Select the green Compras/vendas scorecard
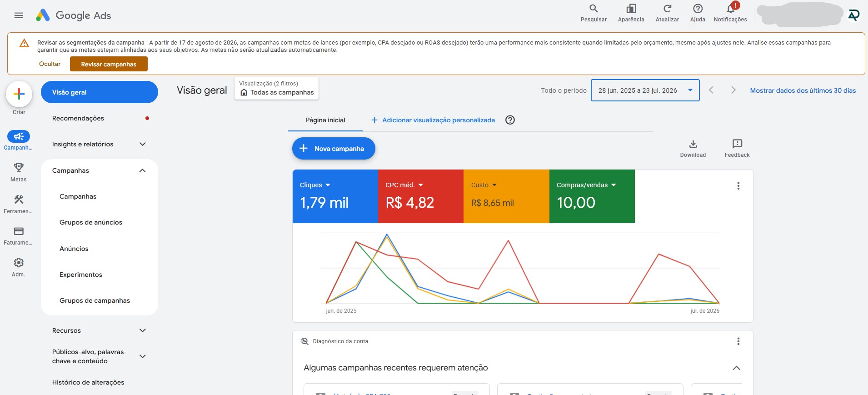Viewport: 868px width, 395px height. click(x=592, y=196)
